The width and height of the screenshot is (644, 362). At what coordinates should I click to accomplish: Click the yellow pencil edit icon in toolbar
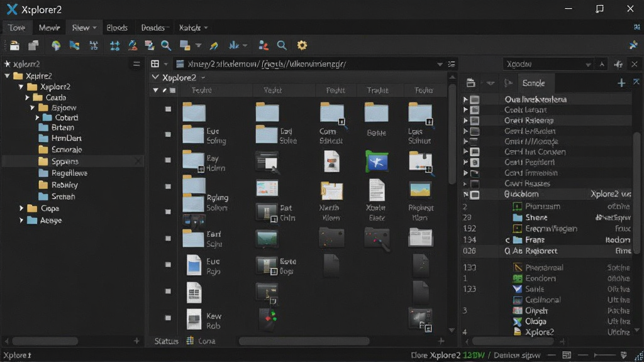[x=214, y=45]
